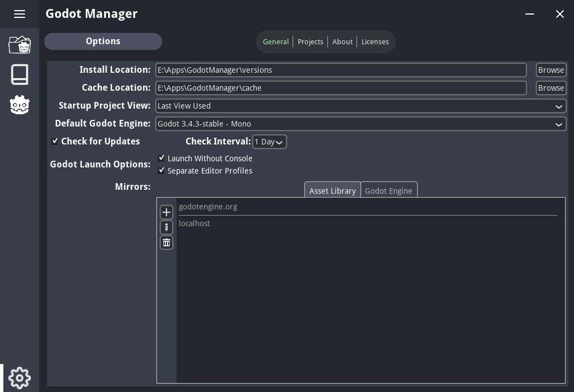Open the Projects folder sidebar icon

[20, 45]
